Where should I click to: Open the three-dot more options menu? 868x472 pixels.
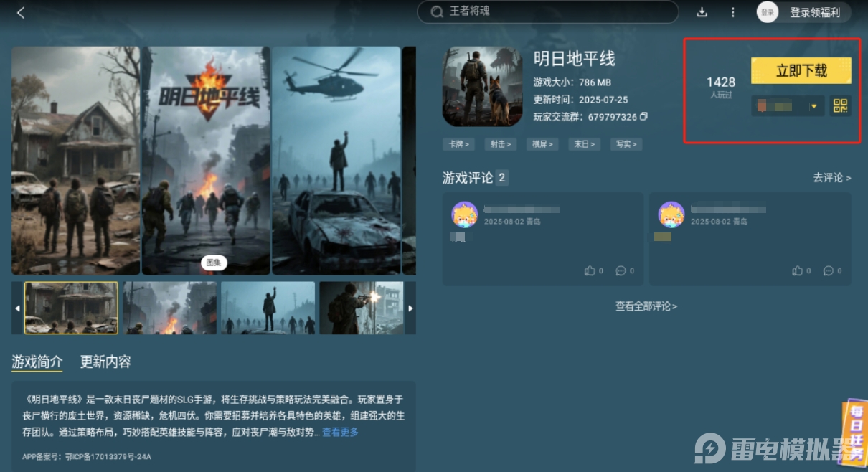tap(732, 12)
